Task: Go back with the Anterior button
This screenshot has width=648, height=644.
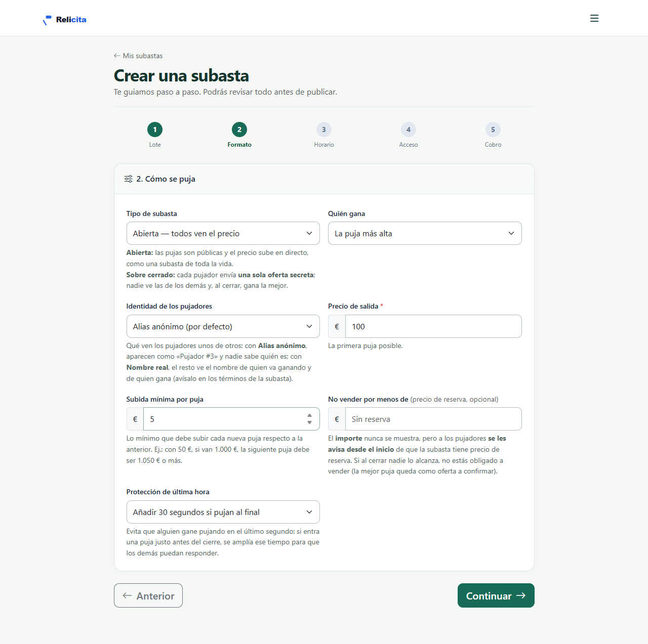Action: [x=148, y=595]
